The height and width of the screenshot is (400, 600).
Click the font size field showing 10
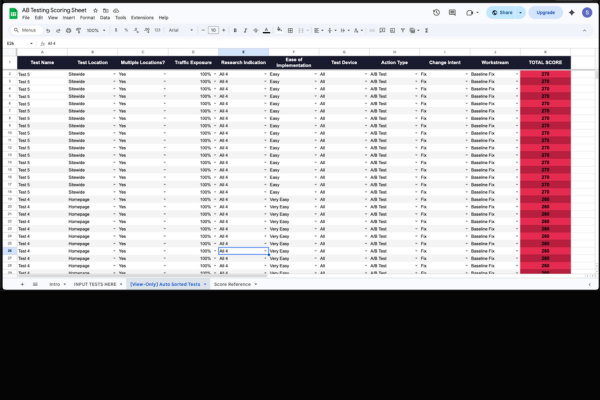click(213, 30)
